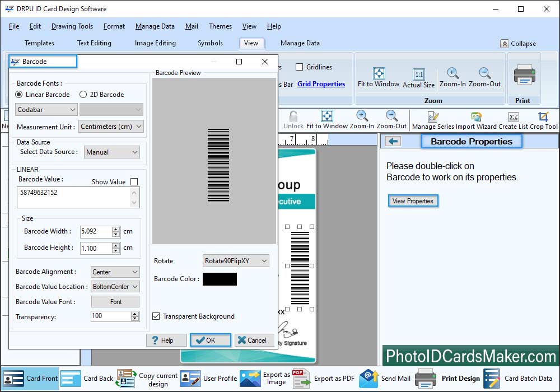Open the Grid Properties link
The height and width of the screenshot is (392, 560).
321,84
